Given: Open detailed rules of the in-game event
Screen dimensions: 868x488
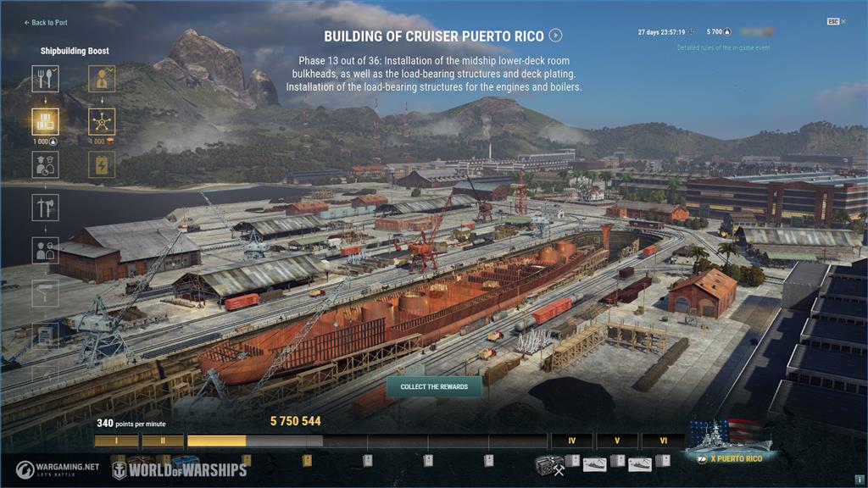Looking at the screenshot, I should (x=723, y=47).
